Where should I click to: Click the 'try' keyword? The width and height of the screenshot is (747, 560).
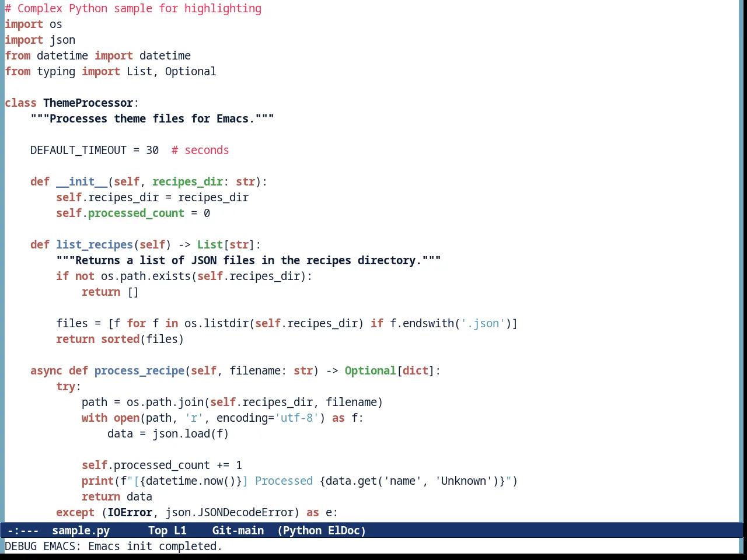pyautogui.click(x=65, y=387)
